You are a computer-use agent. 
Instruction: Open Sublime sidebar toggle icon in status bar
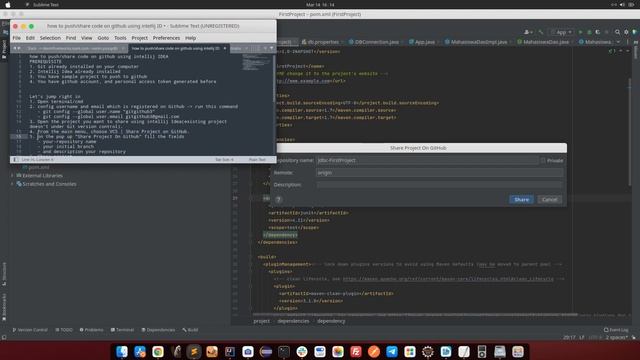click(15, 160)
